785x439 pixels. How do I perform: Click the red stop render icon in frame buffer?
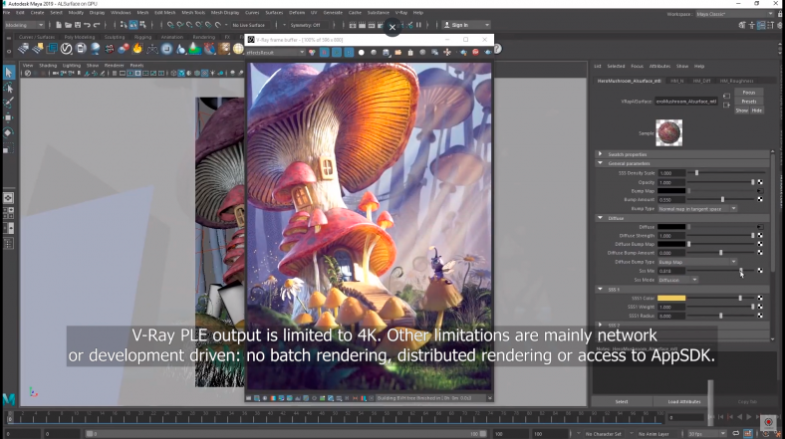click(476, 52)
